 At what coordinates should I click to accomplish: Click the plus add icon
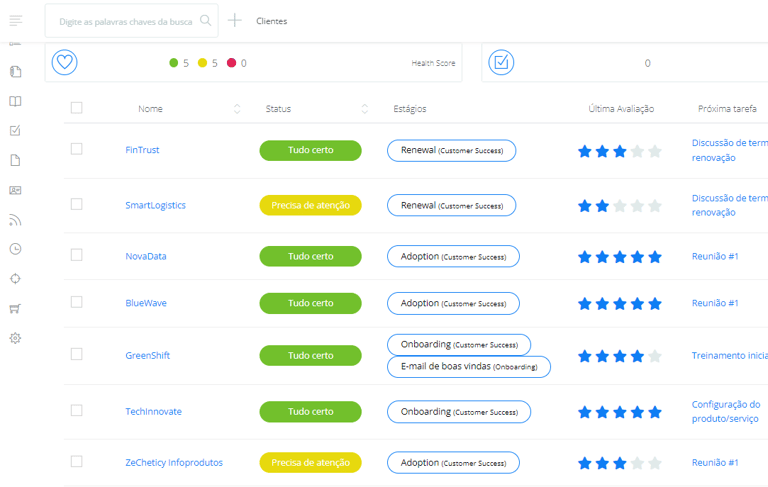235,21
